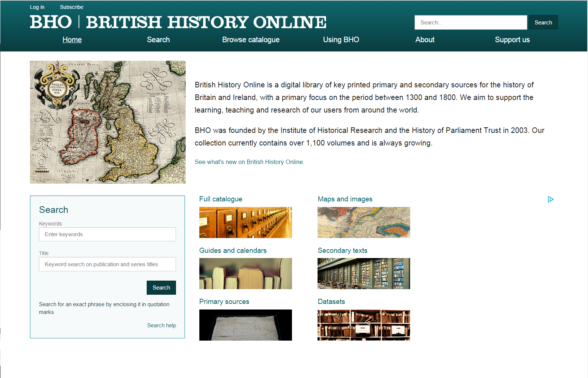This screenshot has height=378, width=588.
Task: Click the antique map of Britain image
Action: (107, 122)
